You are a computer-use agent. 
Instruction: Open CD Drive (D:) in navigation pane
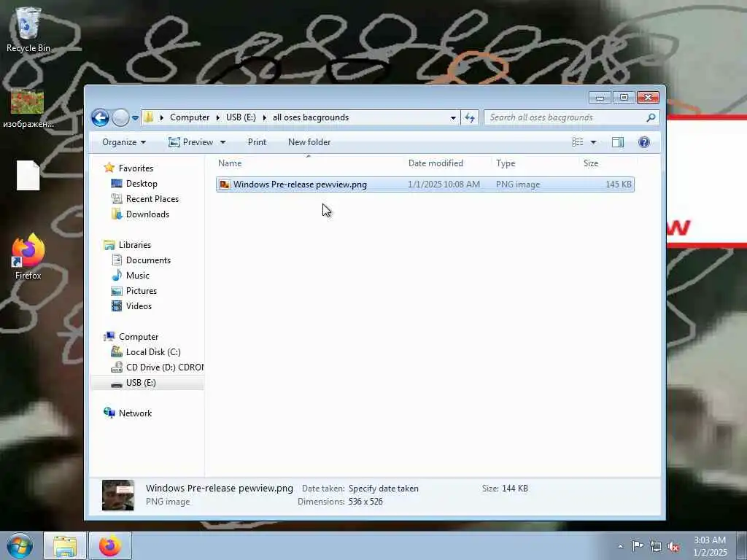tap(164, 367)
